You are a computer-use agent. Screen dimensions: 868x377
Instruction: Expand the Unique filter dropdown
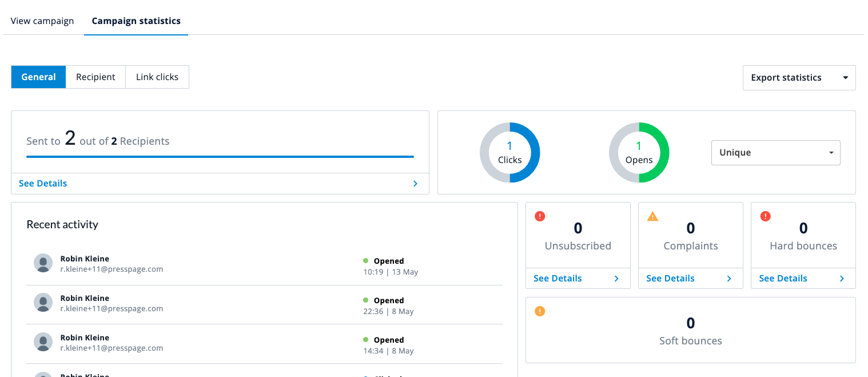775,153
